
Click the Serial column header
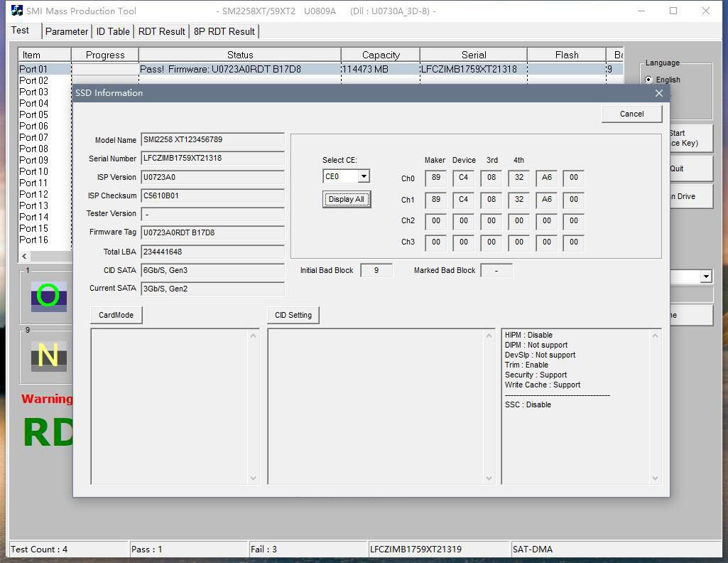click(474, 55)
